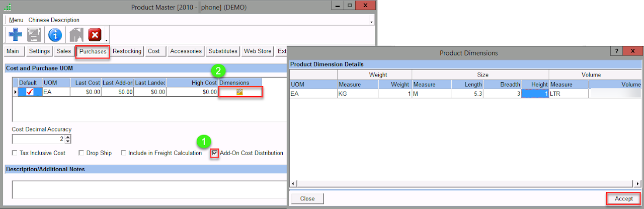This screenshot has height=209, width=644.
Task: Click the green app icon in title bar
Action: pos(7,8)
